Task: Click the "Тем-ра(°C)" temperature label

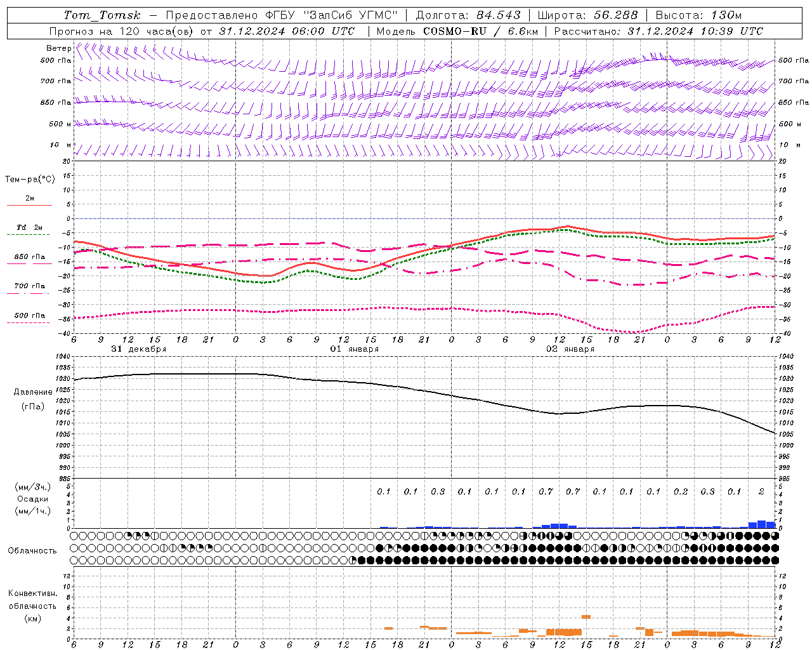Action: coord(30,180)
